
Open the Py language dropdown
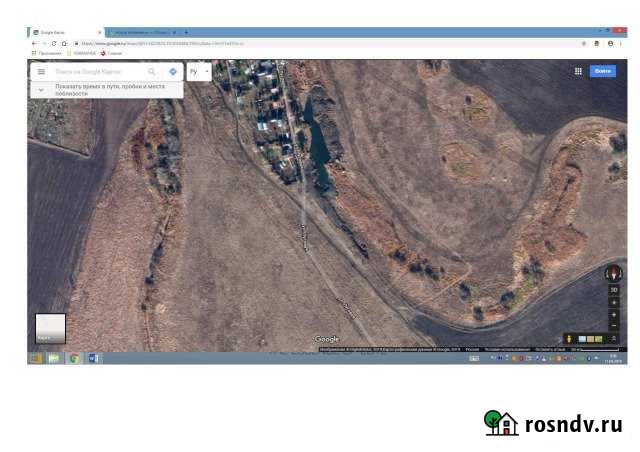[x=199, y=72]
